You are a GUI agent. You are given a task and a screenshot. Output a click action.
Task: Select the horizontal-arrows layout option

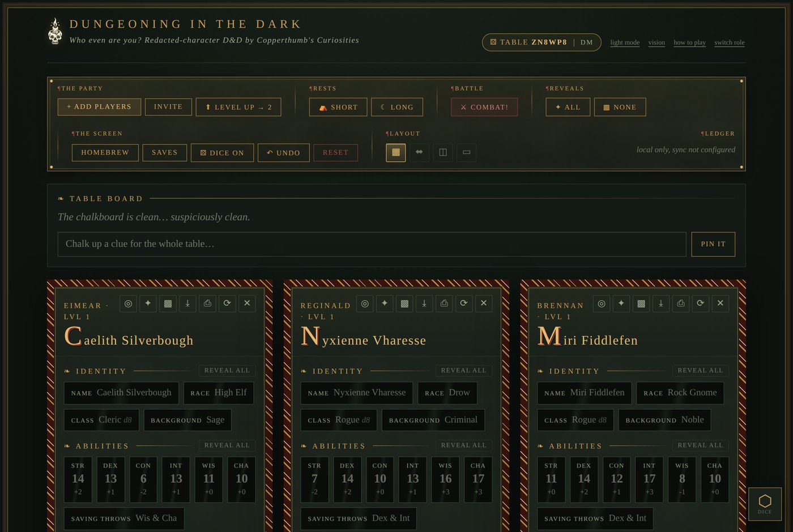click(x=419, y=152)
